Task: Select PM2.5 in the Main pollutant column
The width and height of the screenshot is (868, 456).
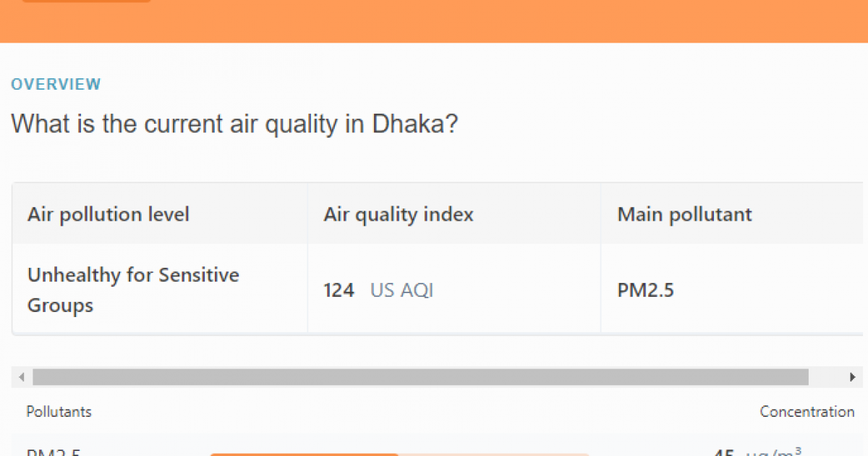Action: click(644, 290)
